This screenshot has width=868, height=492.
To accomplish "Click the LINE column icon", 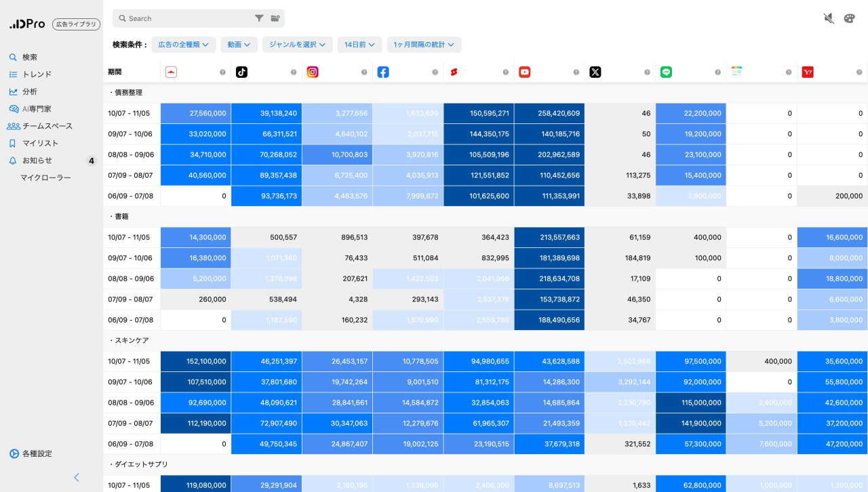I will click(x=666, y=72).
